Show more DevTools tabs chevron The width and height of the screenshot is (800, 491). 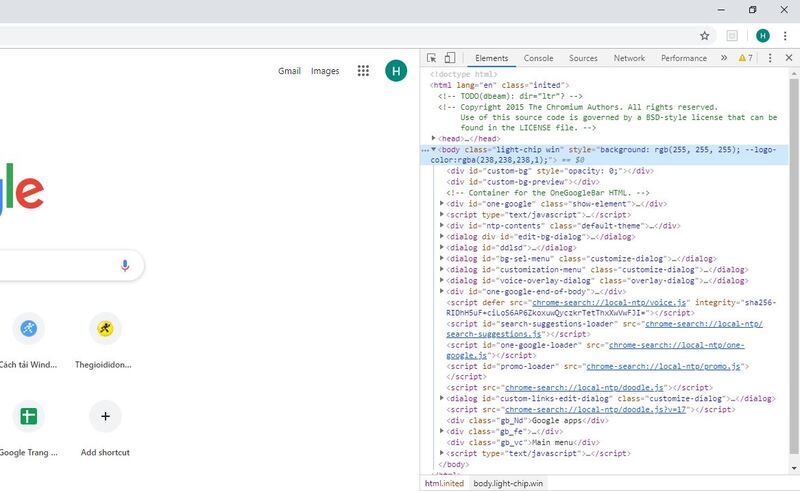click(723, 58)
